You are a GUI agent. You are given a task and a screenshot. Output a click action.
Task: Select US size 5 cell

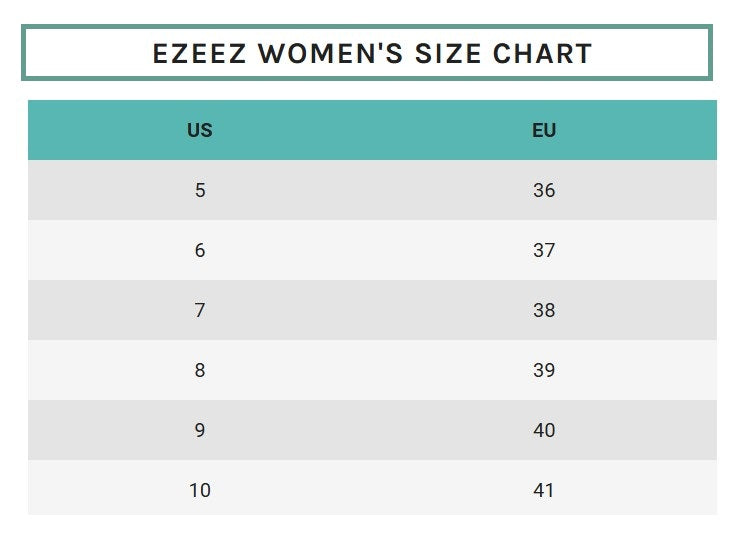click(200, 190)
